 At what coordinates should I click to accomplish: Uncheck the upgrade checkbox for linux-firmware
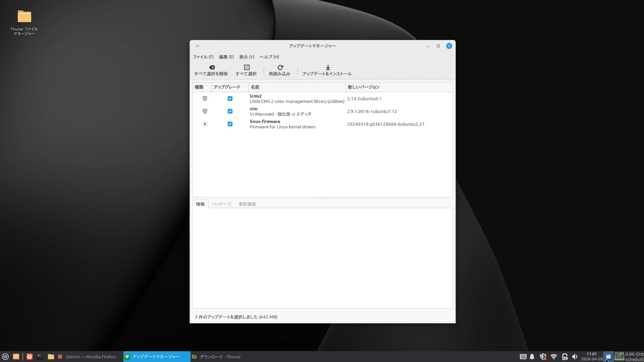[230, 124]
